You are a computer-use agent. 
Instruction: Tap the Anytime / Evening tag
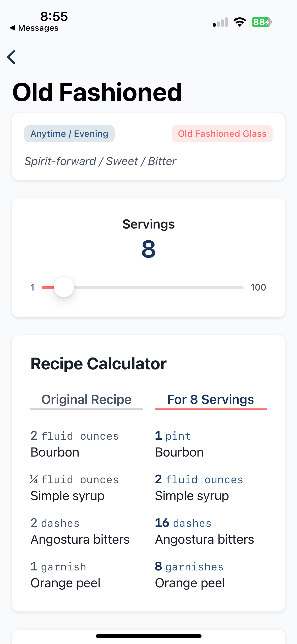tap(69, 134)
